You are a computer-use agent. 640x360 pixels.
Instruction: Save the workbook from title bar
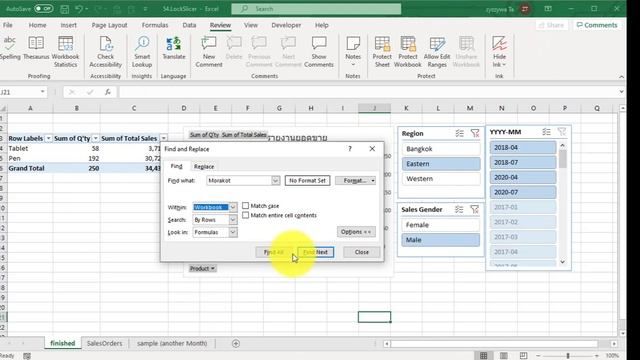tap(64, 9)
